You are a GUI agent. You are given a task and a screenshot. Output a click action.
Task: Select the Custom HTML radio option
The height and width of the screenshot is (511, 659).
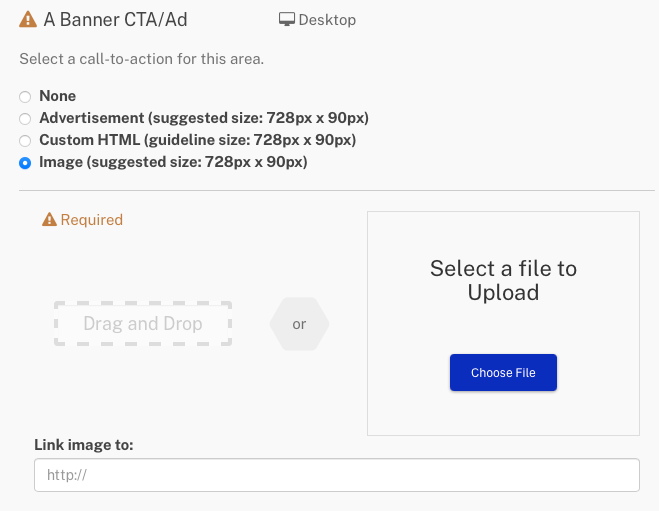[25, 141]
